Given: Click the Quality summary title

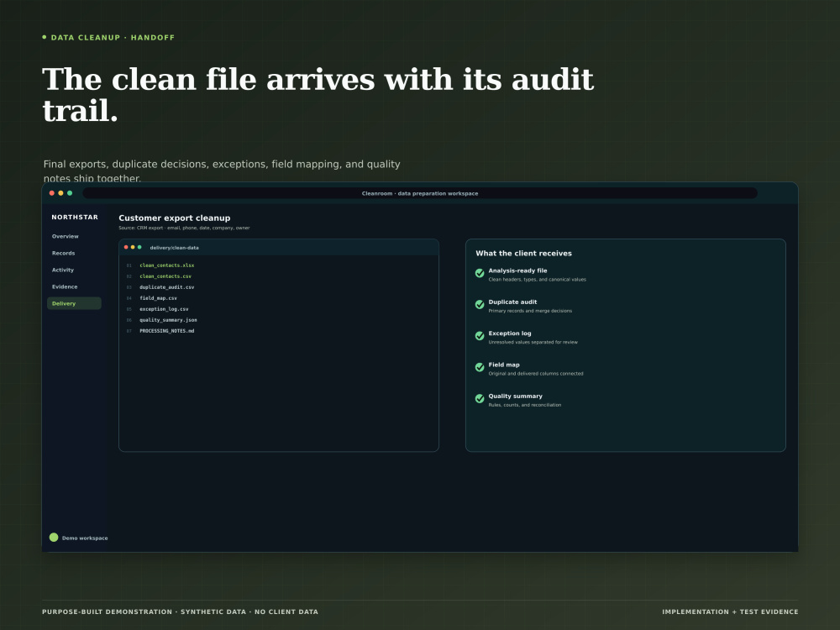Looking at the screenshot, I should [x=515, y=396].
